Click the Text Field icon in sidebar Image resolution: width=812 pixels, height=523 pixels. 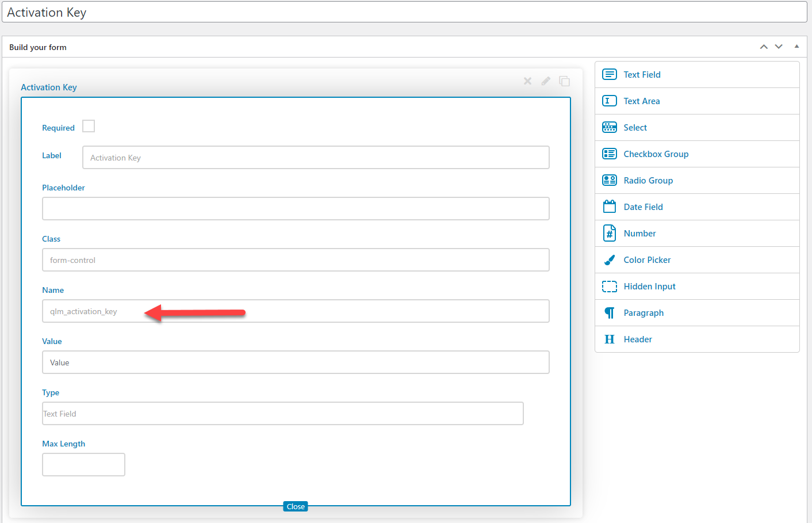click(x=610, y=74)
